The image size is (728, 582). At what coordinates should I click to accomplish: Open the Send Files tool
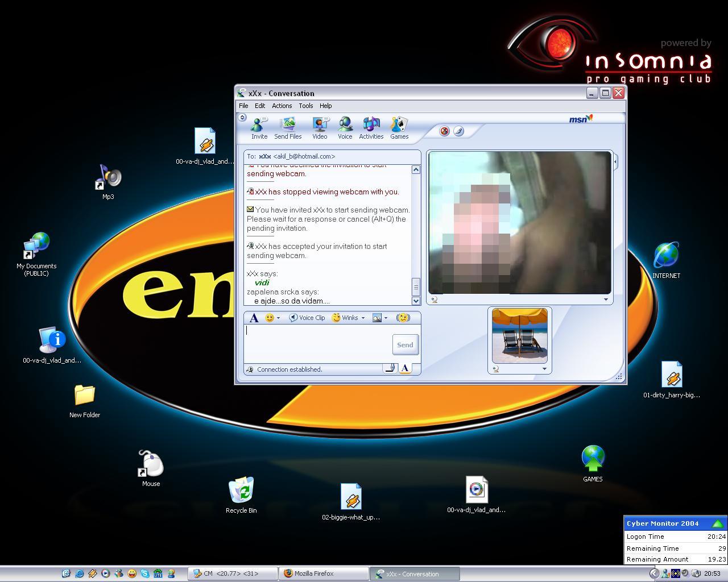(288, 128)
